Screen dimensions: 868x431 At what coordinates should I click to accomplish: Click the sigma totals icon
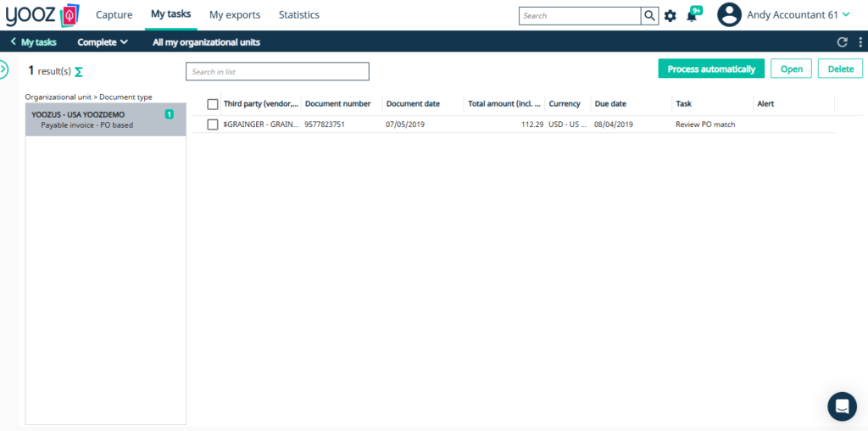point(79,71)
